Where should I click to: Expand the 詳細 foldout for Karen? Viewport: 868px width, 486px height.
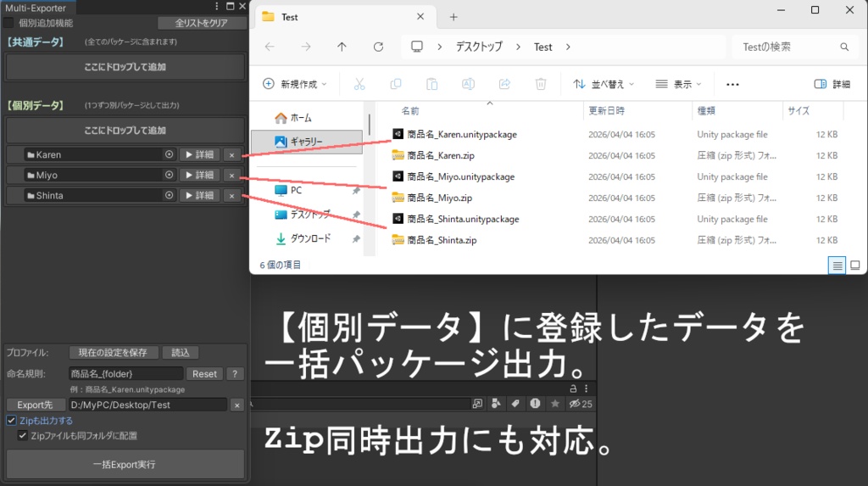[199, 154]
